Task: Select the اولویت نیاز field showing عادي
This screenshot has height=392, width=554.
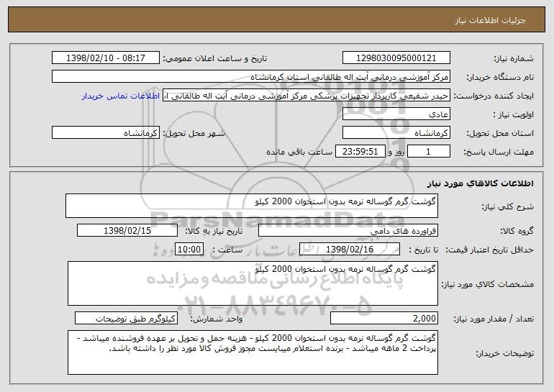Action: pos(396,114)
